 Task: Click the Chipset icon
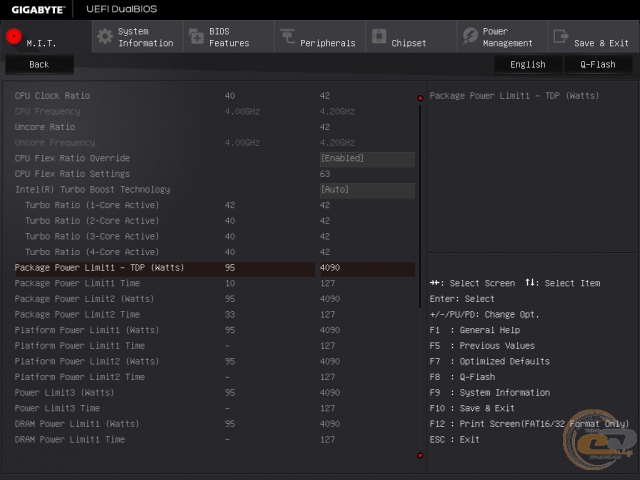point(379,36)
